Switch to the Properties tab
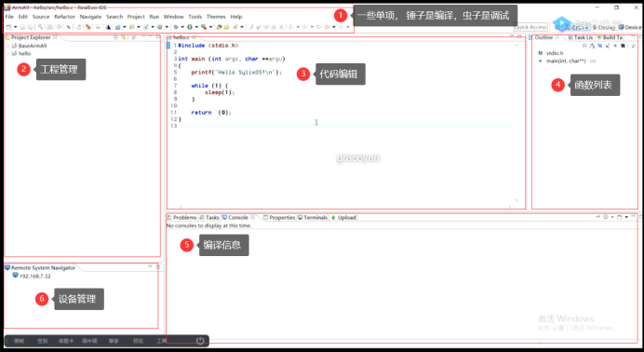The width and height of the screenshot is (644, 352). (279, 217)
